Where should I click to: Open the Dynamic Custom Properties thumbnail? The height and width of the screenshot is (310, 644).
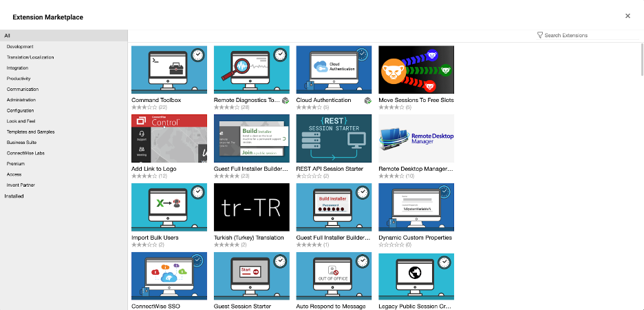coord(416,207)
